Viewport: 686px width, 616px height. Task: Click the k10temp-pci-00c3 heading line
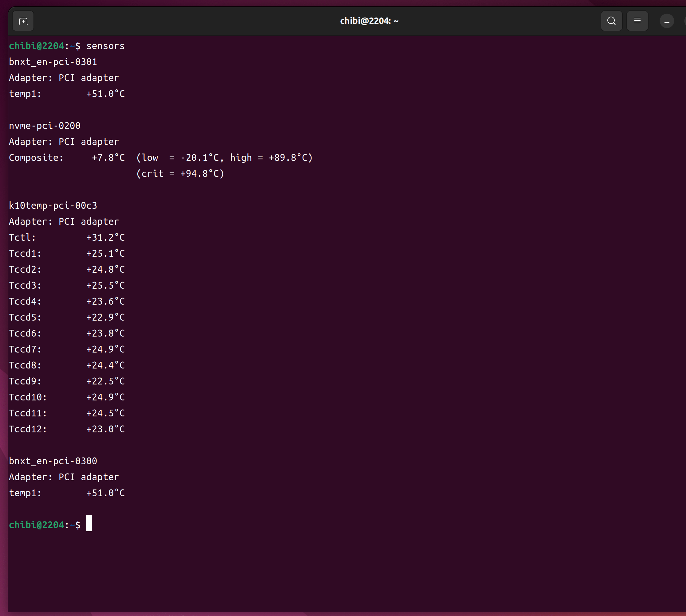(53, 206)
